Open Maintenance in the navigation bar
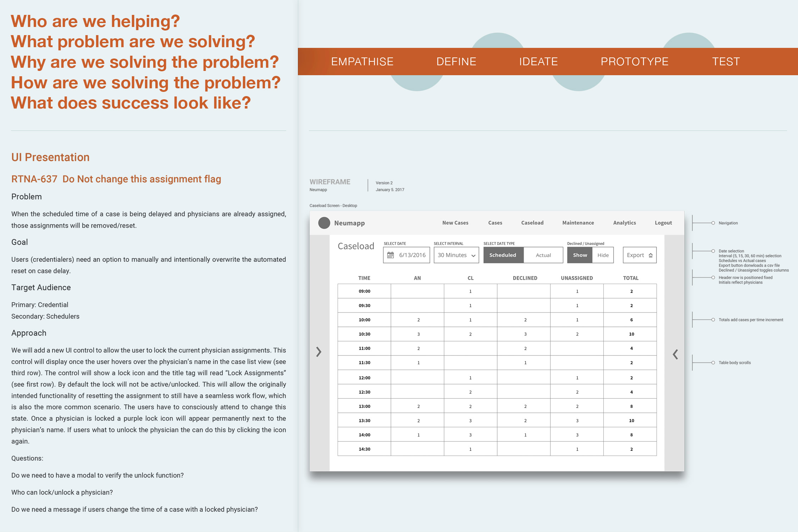 [x=578, y=223]
